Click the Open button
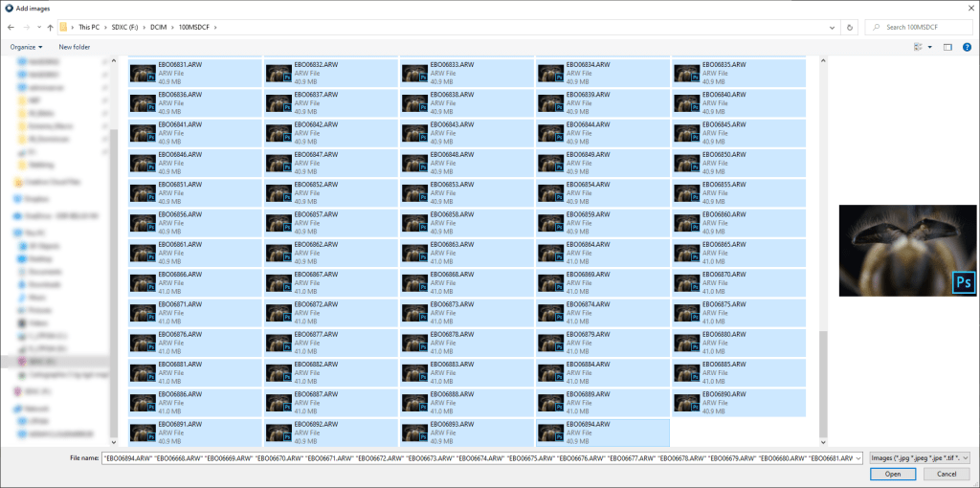The width and height of the screenshot is (980, 488). (x=892, y=474)
